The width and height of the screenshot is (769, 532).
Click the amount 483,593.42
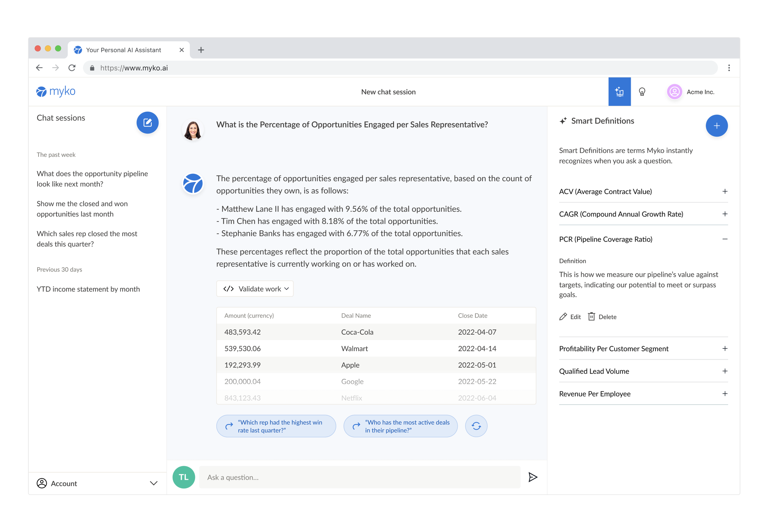pyautogui.click(x=242, y=332)
